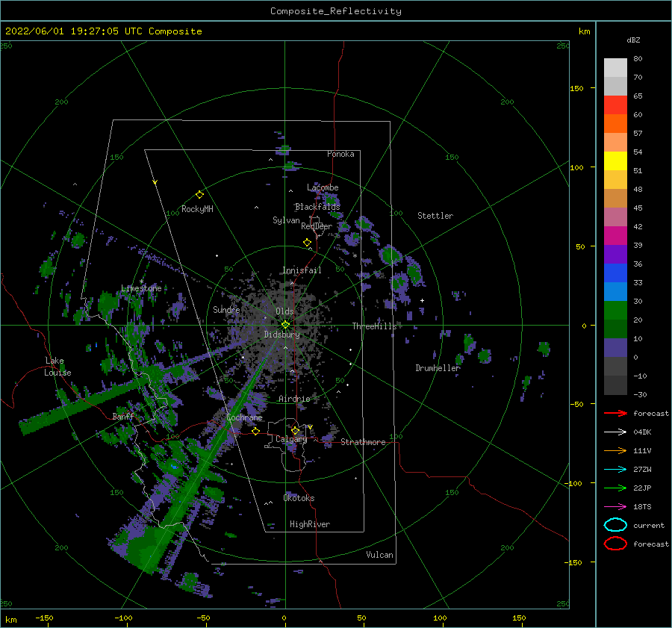The width and height of the screenshot is (672, 628).
Task: Click the Drumheller town label
Action: (x=438, y=368)
